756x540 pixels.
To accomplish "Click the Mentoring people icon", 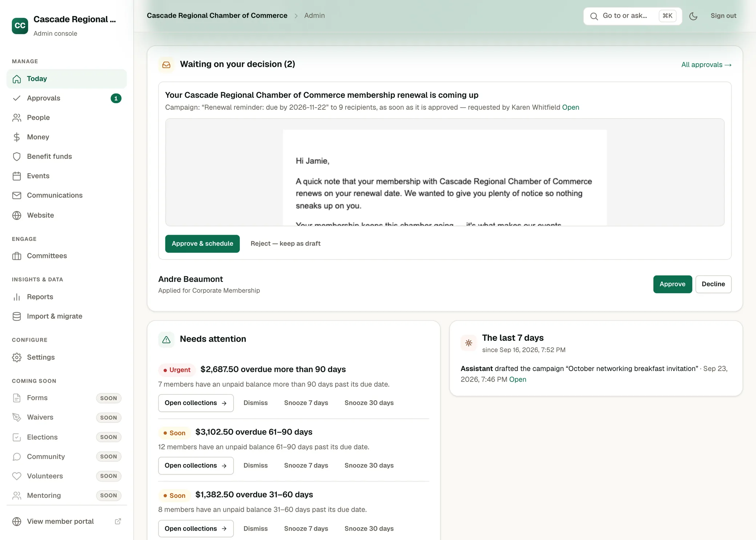I will click(17, 496).
